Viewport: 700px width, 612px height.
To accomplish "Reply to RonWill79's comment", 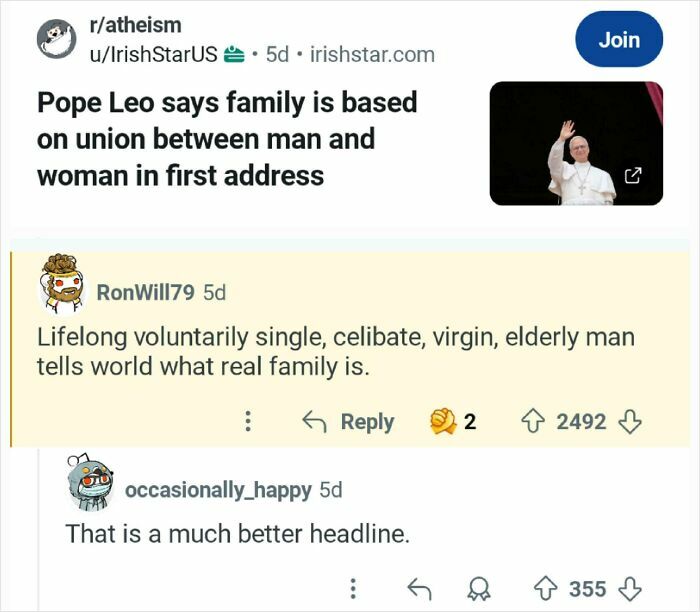I will click(x=349, y=422).
